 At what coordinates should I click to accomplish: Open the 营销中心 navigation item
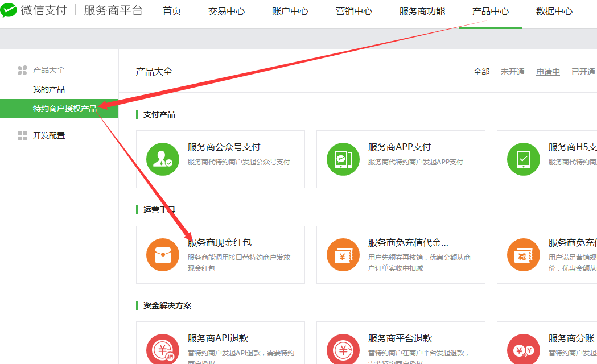tap(354, 11)
